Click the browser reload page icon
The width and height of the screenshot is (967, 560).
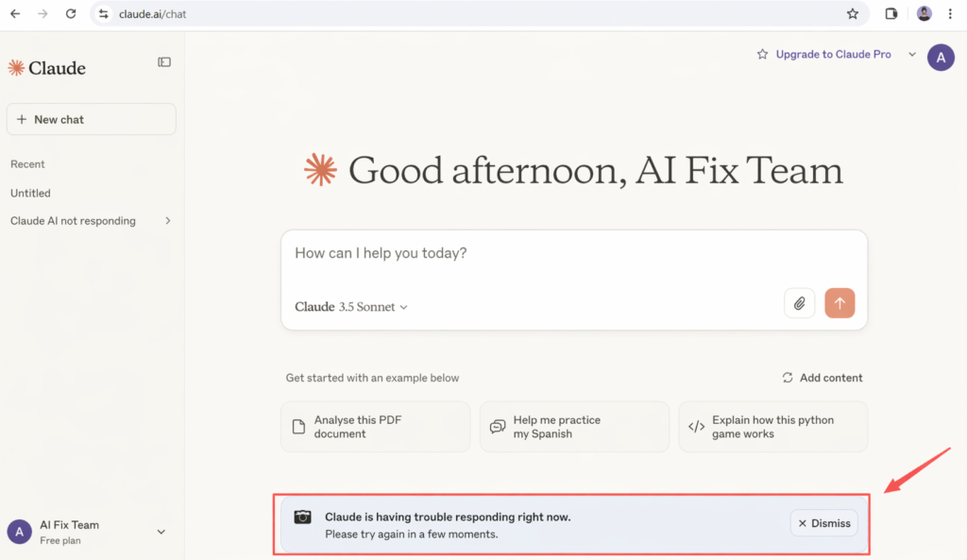[x=70, y=14]
